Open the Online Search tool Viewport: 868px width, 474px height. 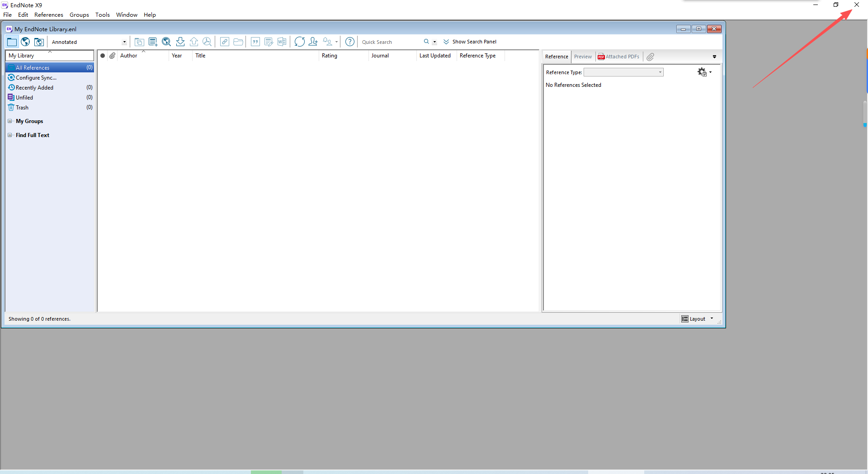tap(166, 42)
